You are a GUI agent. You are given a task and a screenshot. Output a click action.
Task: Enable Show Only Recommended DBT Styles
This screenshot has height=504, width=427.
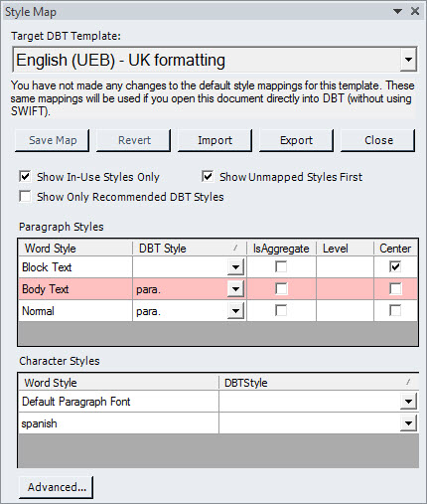point(26,196)
